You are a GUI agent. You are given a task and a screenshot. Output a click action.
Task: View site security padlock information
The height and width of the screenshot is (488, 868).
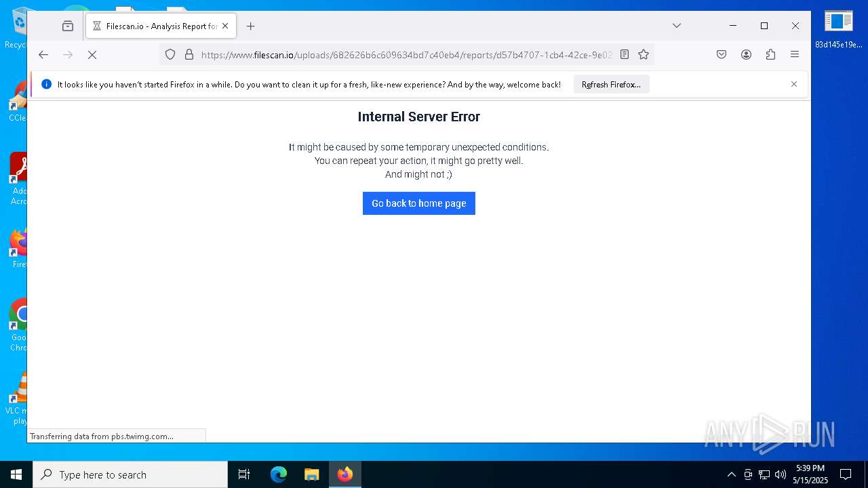point(189,55)
